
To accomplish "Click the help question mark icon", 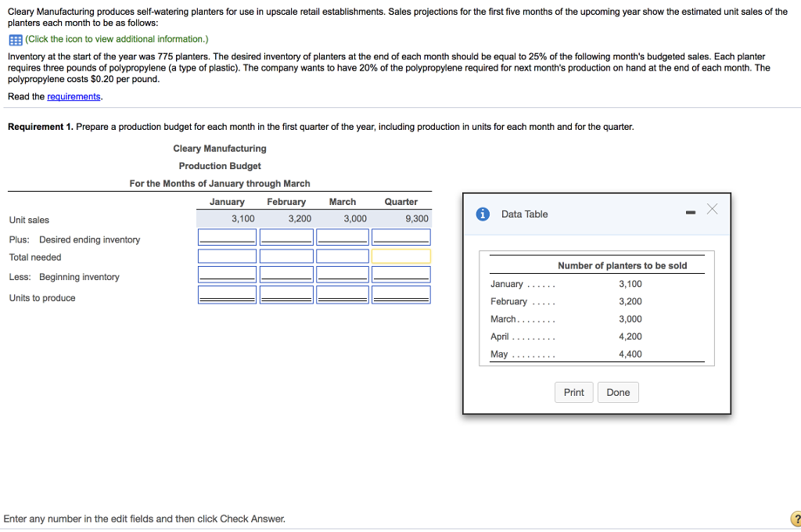I will (795, 518).
